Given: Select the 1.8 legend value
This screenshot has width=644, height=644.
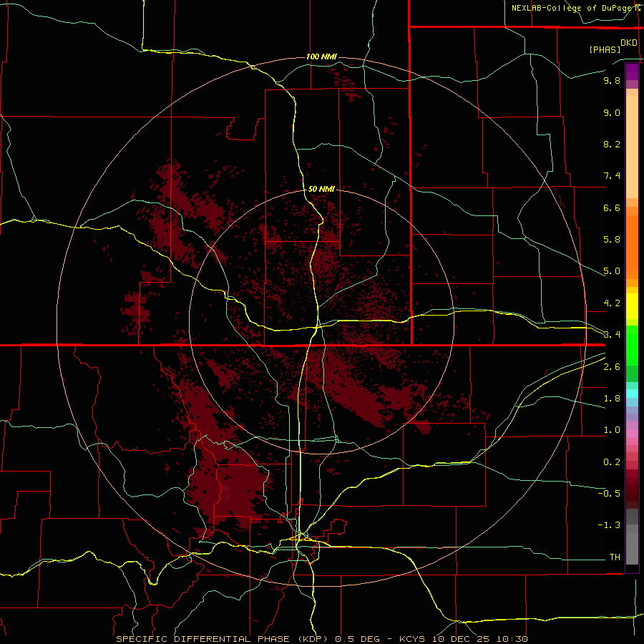Looking at the screenshot, I should tap(612, 399).
